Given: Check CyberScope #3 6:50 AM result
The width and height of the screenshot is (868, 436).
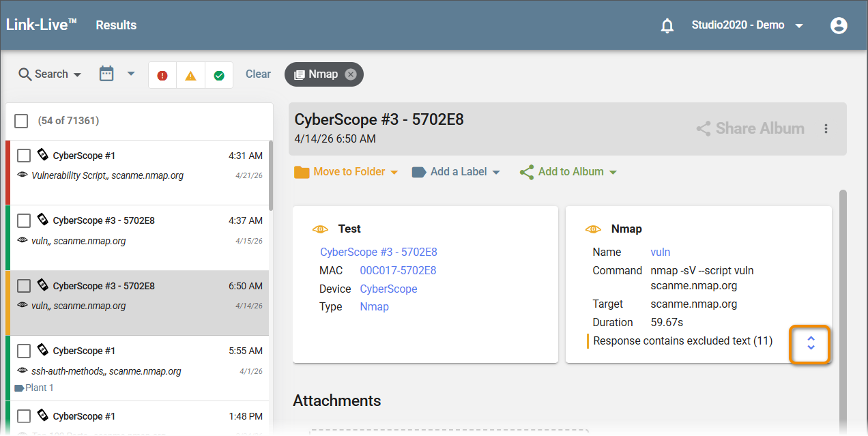Looking at the screenshot, I should [24, 286].
